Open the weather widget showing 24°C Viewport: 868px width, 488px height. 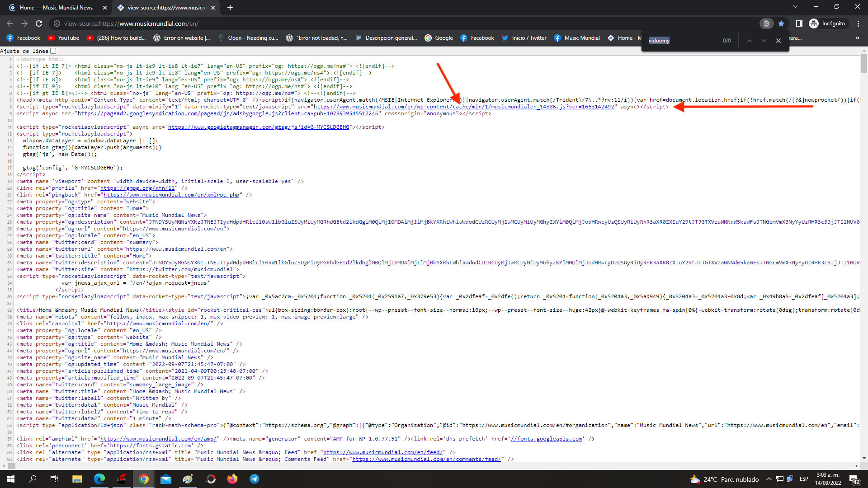click(x=724, y=479)
